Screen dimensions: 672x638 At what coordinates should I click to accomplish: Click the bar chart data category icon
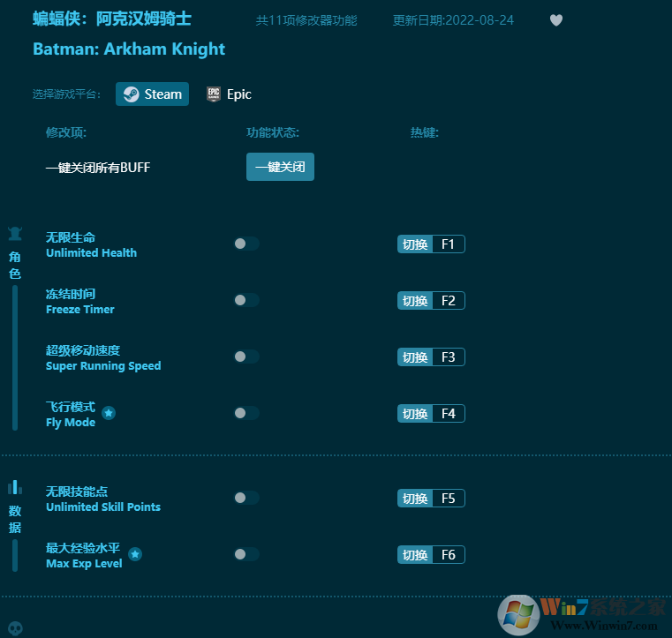coord(15,487)
